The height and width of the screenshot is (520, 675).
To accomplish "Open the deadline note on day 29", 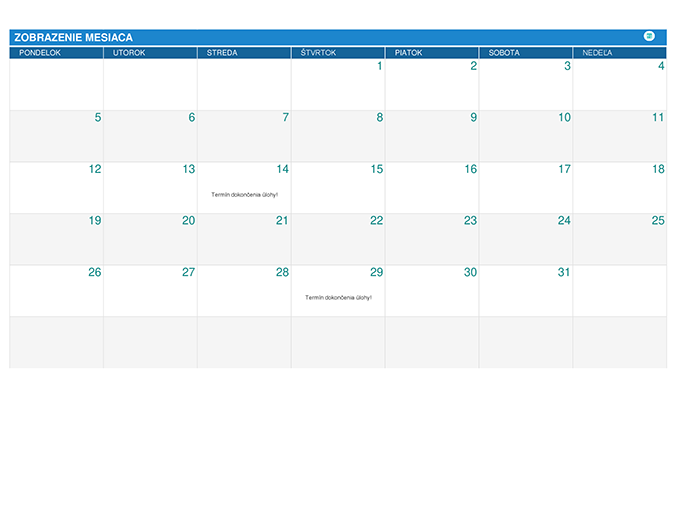I will point(338,297).
